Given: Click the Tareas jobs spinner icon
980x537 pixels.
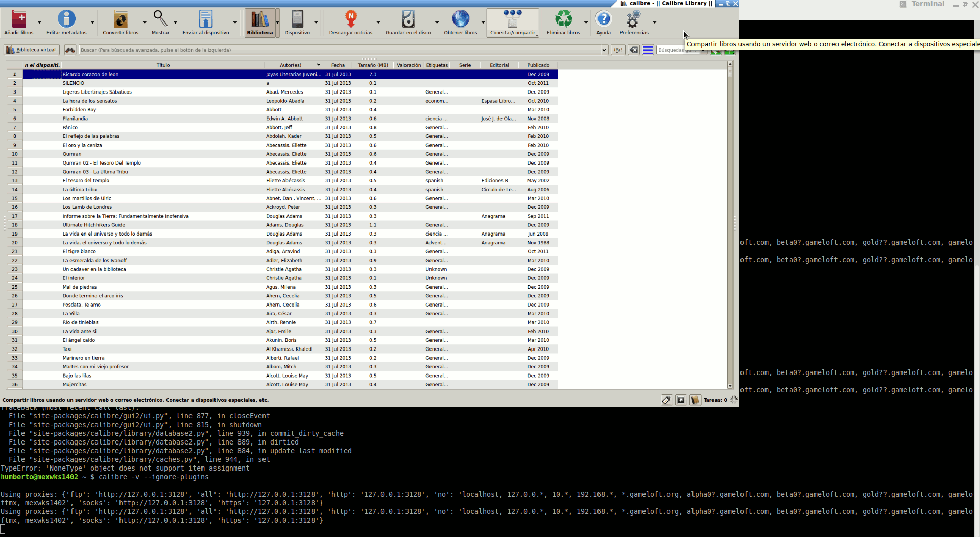Looking at the screenshot, I should tap(734, 400).
